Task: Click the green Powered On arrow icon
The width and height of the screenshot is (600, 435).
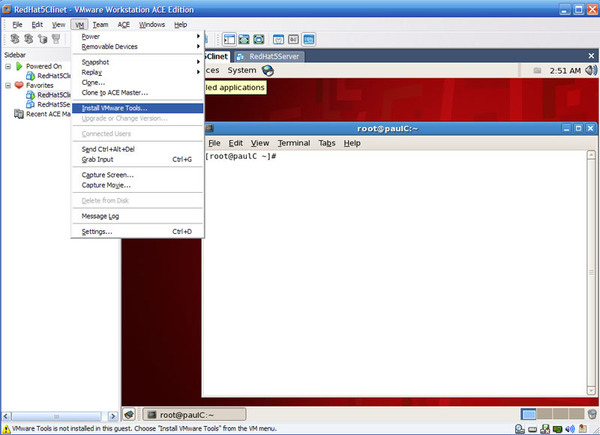Action: coord(19,66)
